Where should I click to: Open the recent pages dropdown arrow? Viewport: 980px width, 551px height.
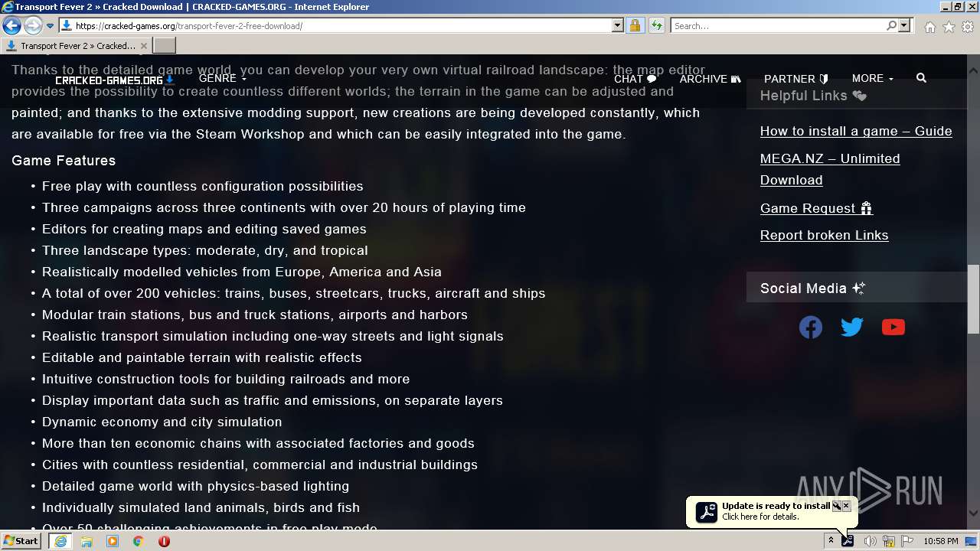[50, 25]
